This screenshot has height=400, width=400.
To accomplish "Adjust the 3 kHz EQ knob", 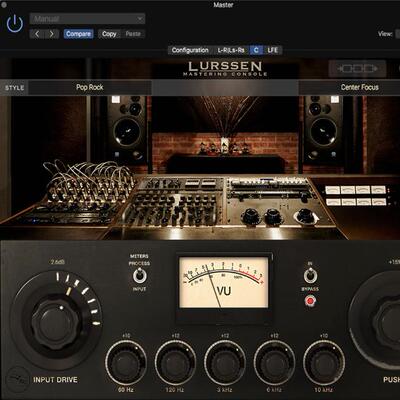I will click(x=225, y=363).
